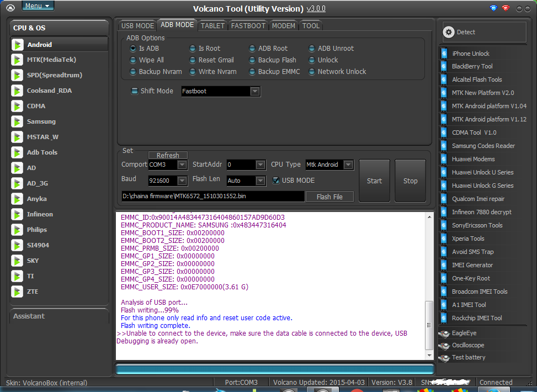Click the Samsung play icon
The width and height of the screenshot is (537, 392).
17,121
